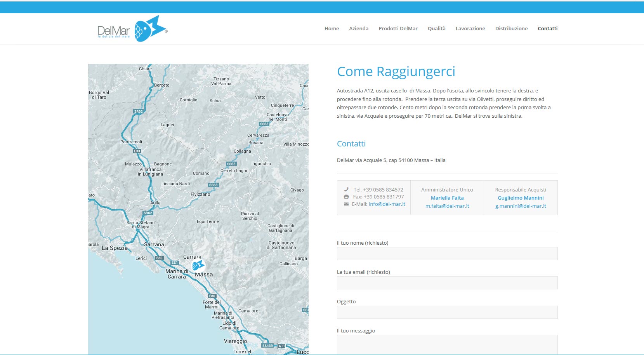Click Forte dei Marmi label on map
The image size is (644, 355).
coord(212,305)
